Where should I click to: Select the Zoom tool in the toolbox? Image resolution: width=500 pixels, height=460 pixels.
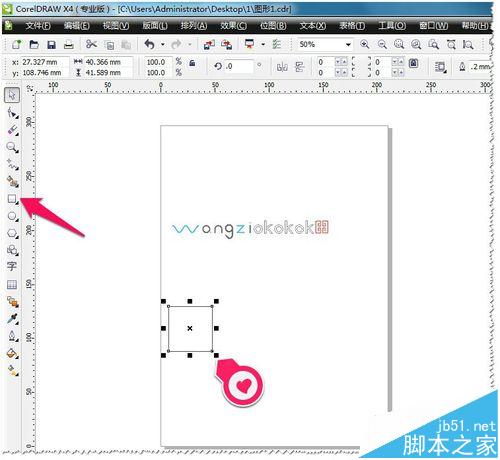13,147
